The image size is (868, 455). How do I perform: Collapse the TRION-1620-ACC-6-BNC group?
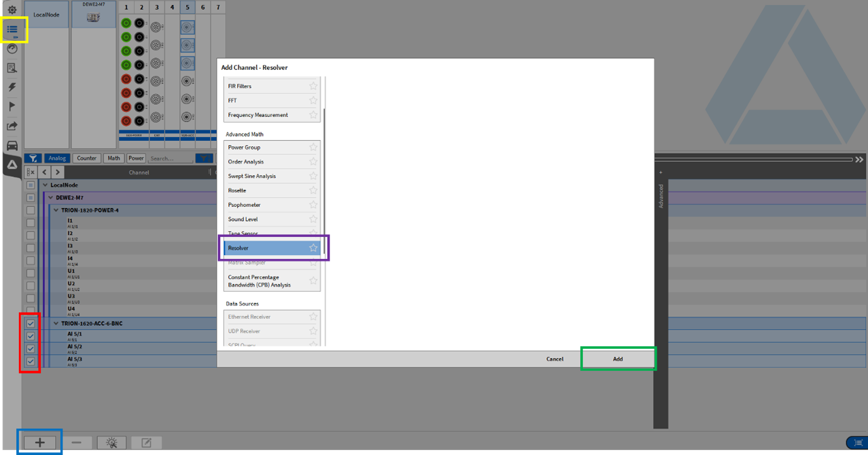[x=56, y=324]
